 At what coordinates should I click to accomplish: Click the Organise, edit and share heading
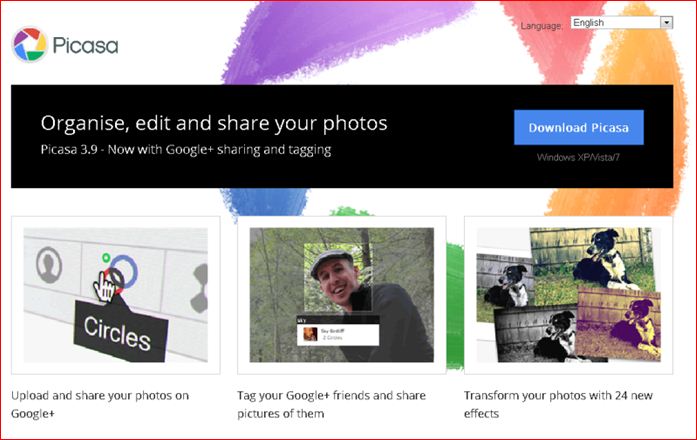pyautogui.click(x=214, y=124)
